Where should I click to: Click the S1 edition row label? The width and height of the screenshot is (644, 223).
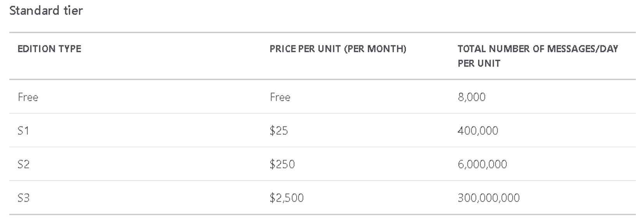23,131
